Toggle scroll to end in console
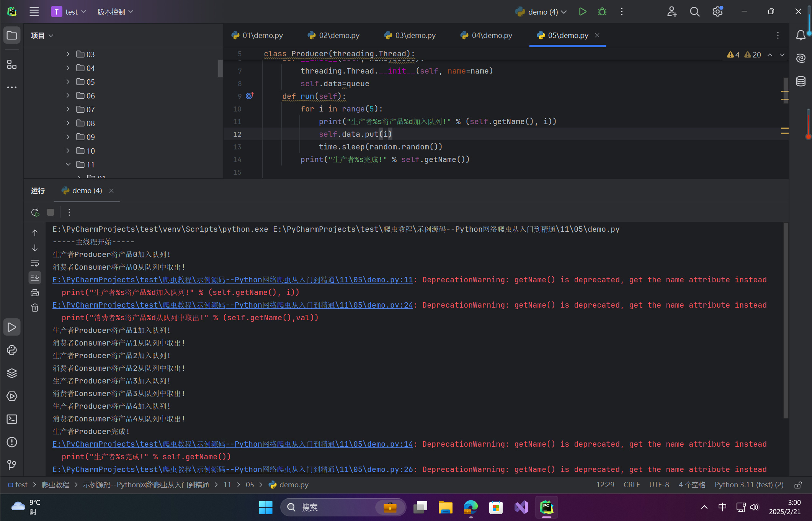Screen dimensions: 812x521 35,278
